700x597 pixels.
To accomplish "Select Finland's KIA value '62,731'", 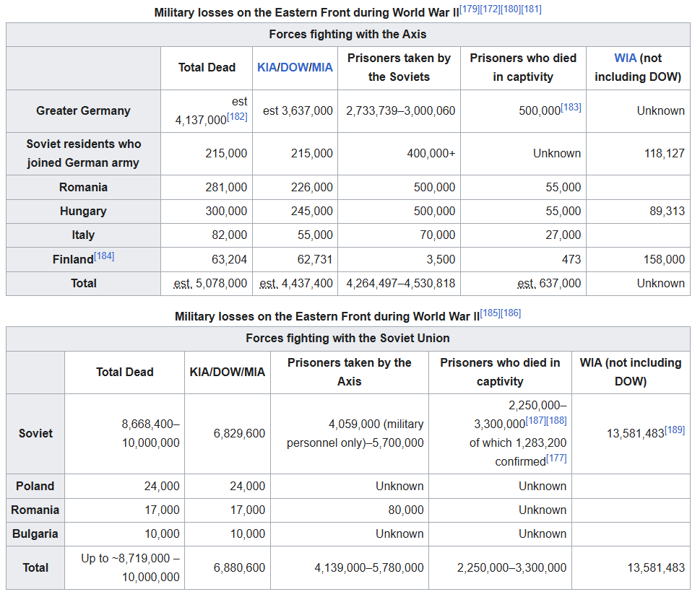I will click(x=315, y=260).
